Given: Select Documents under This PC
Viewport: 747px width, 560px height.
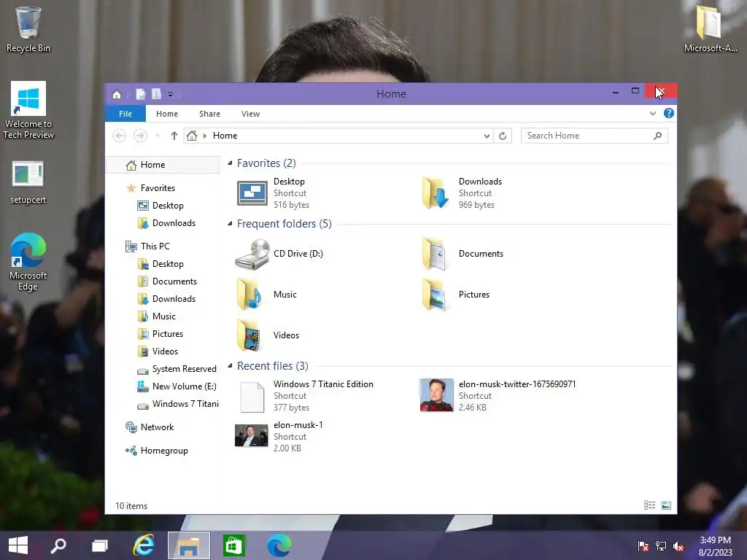Looking at the screenshot, I should (174, 281).
